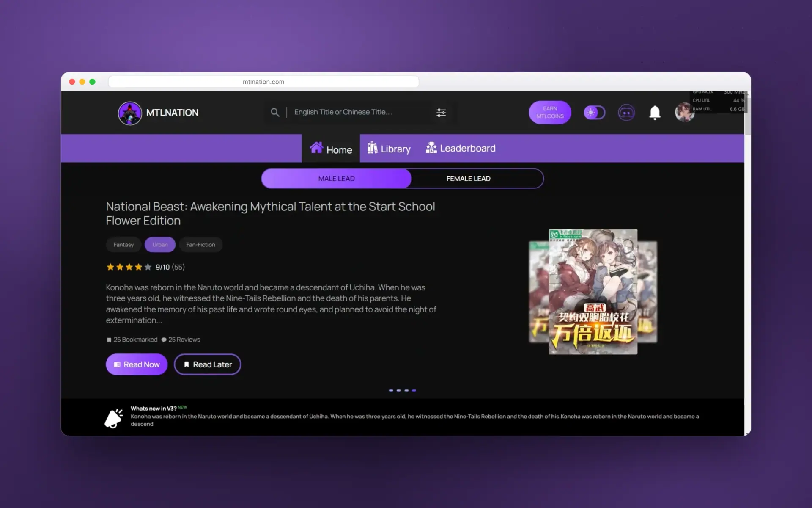The image size is (812, 508).
Task: Click the Read Now button
Action: point(137,364)
